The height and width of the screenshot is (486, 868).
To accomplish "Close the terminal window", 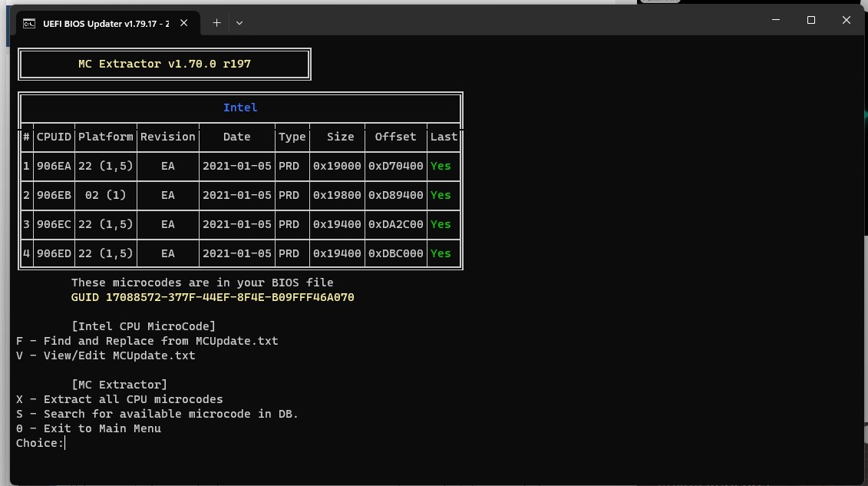I will [846, 20].
